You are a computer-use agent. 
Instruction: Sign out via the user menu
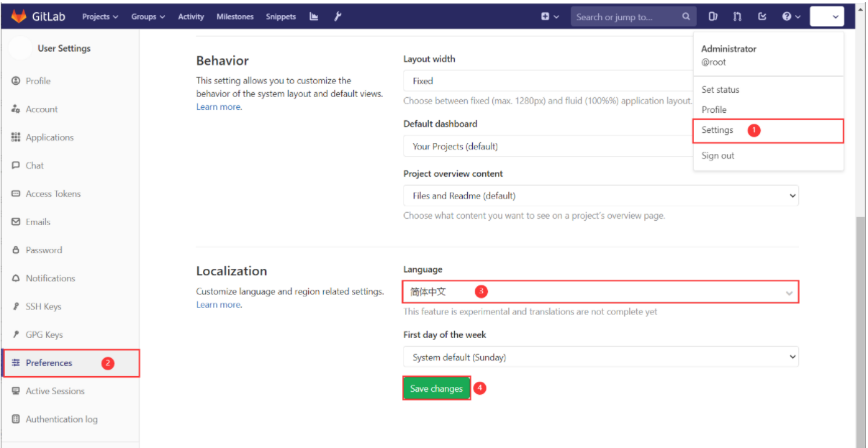tap(718, 155)
